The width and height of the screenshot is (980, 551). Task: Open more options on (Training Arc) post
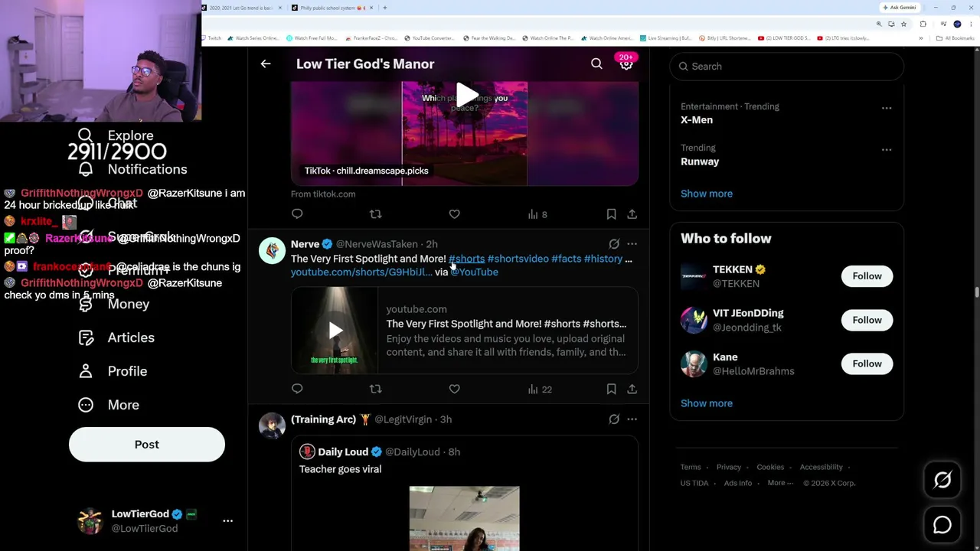(632, 419)
